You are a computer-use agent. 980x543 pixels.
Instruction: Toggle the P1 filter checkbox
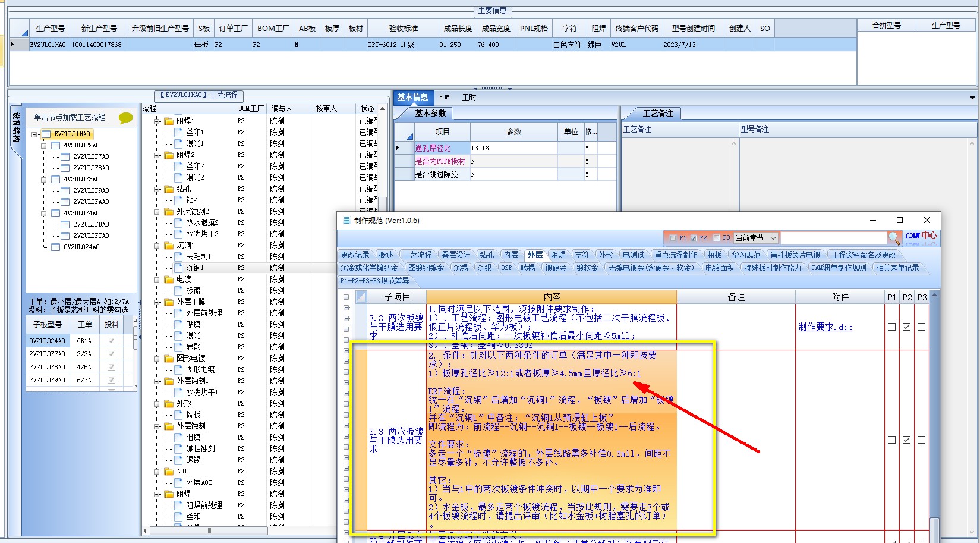pos(673,238)
